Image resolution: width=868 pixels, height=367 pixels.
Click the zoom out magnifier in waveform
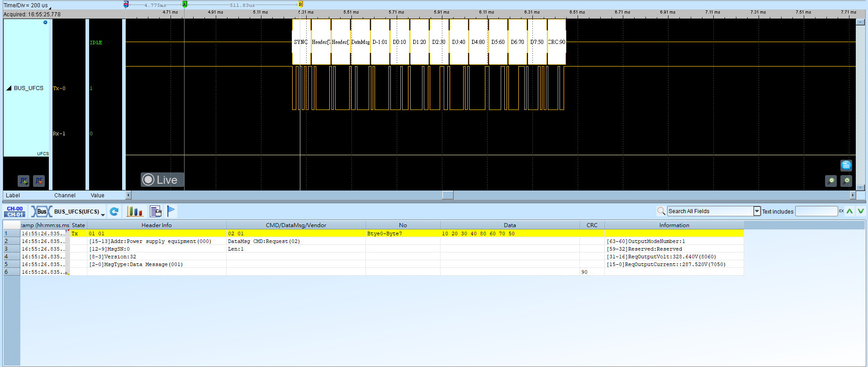click(831, 181)
